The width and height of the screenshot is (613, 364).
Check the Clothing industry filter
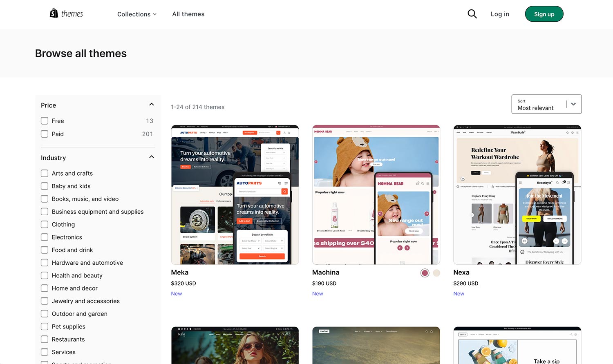[45, 224]
